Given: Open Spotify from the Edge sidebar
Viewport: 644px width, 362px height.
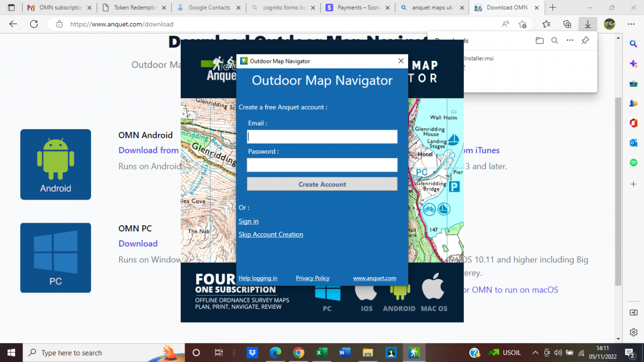Looking at the screenshot, I should point(633,162).
